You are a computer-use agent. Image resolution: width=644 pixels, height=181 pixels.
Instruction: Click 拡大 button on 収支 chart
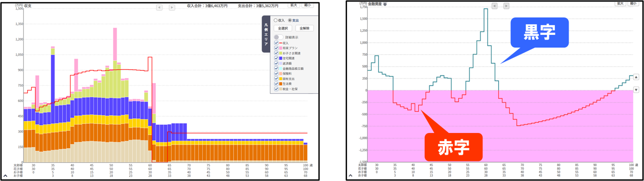293,5
